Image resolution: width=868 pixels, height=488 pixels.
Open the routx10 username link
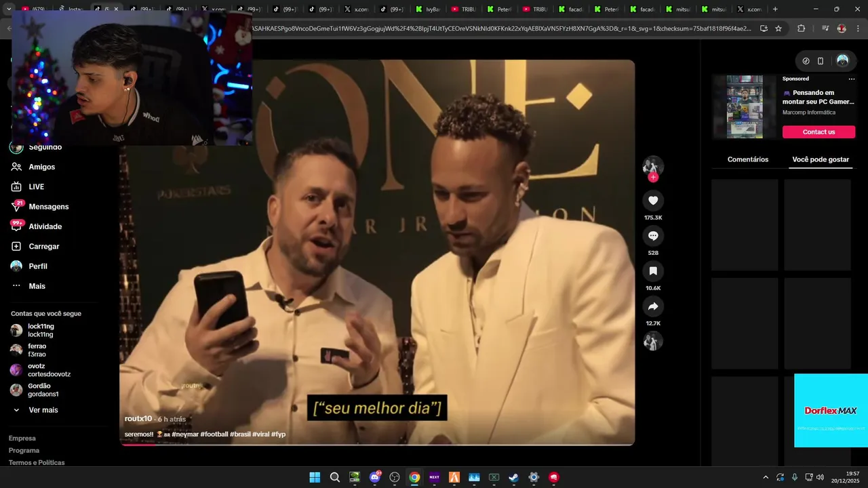pos(138,419)
